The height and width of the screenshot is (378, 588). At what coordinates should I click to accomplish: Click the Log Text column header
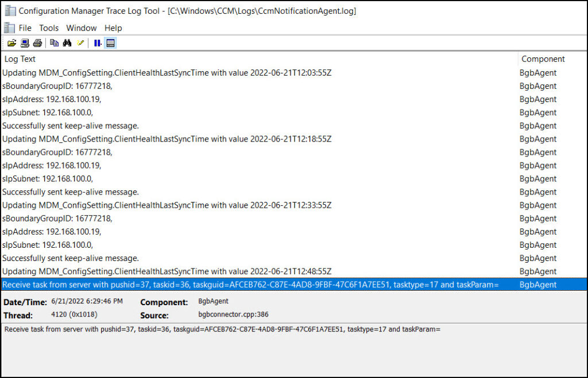pyautogui.click(x=260, y=59)
